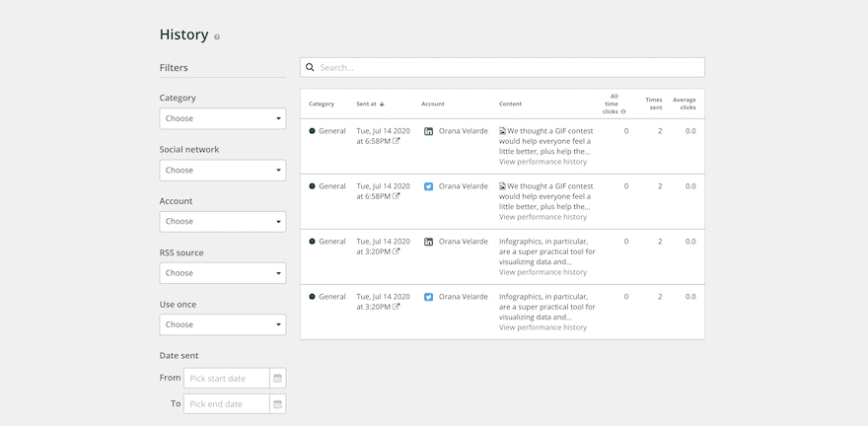The width and height of the screenshot is (868, 426).
Task: Open the Use once dropdown
Action: tap(223, 324)
